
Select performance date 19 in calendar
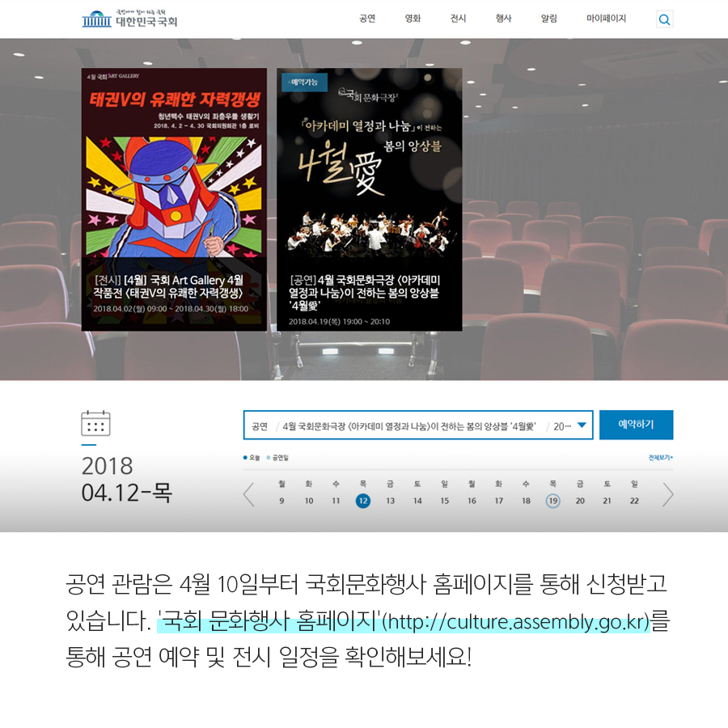[x=553, y=501]
